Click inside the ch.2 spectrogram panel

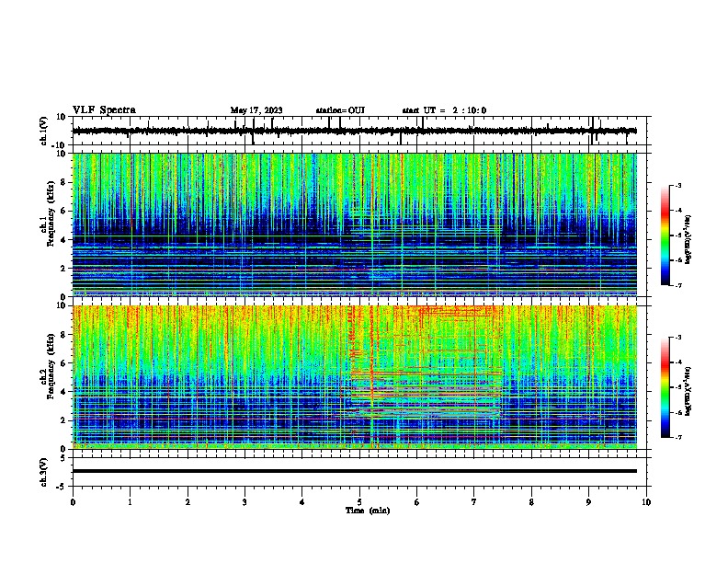pos(354,377)
